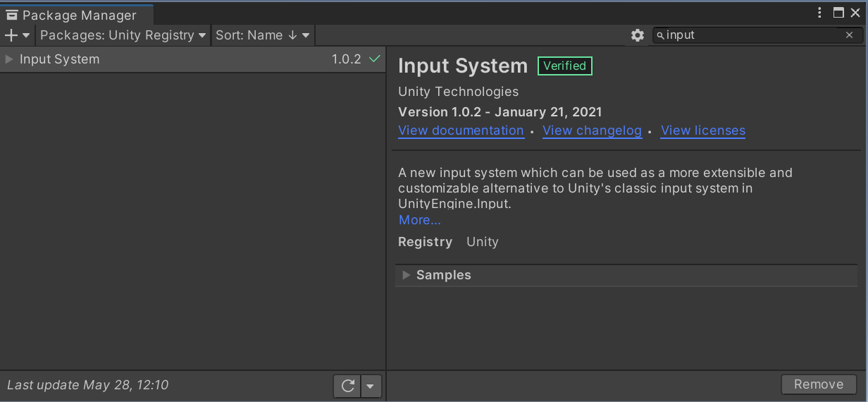This screenshot has width=868, height=402.
Task: Open advanced settings gear icon
Action: click(x=638, y=35)
